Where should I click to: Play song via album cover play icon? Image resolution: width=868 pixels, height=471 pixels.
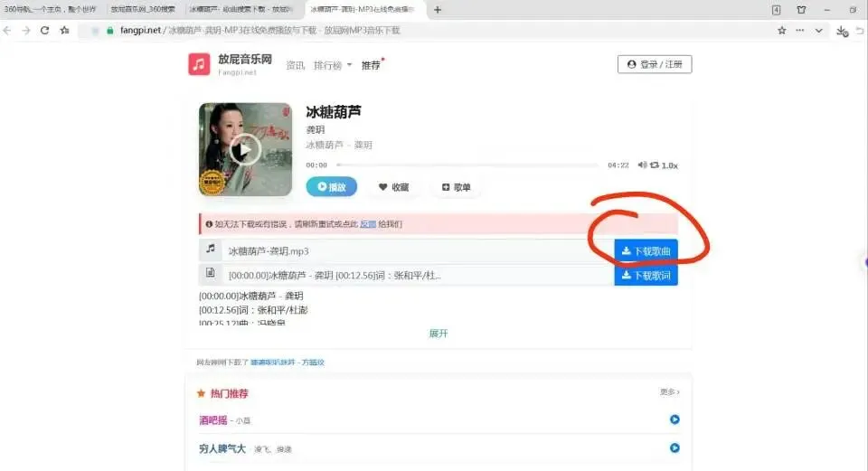pyautogui.click(x=245, y=149)
